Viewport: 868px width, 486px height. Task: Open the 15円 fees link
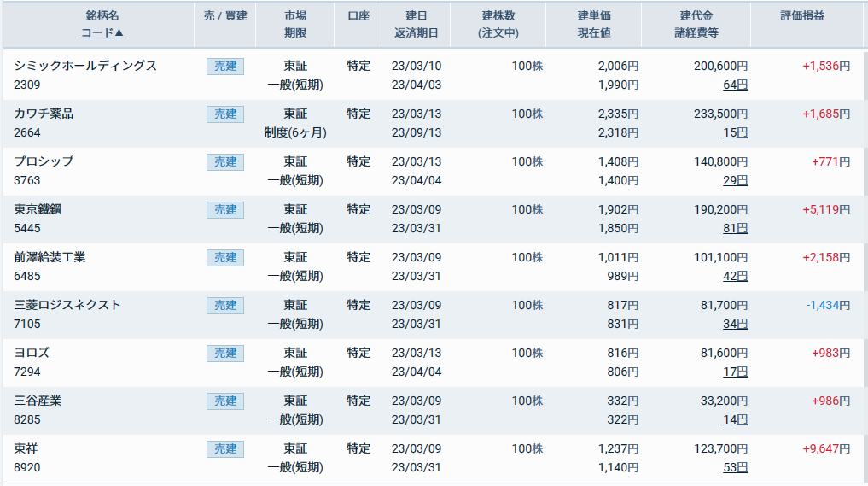(735, 132)
